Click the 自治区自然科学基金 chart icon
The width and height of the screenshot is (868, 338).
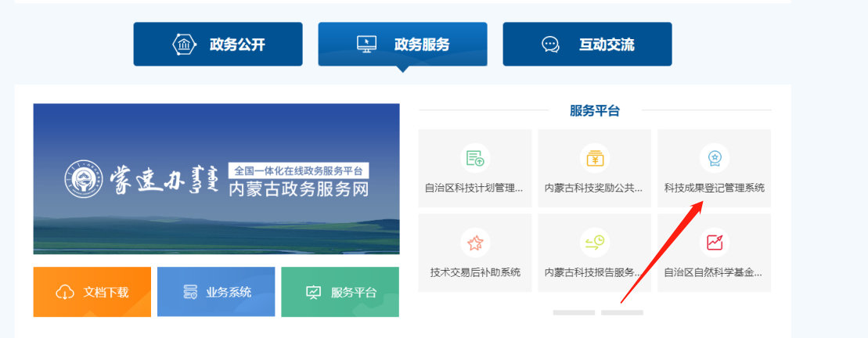[x=714, y=243]
